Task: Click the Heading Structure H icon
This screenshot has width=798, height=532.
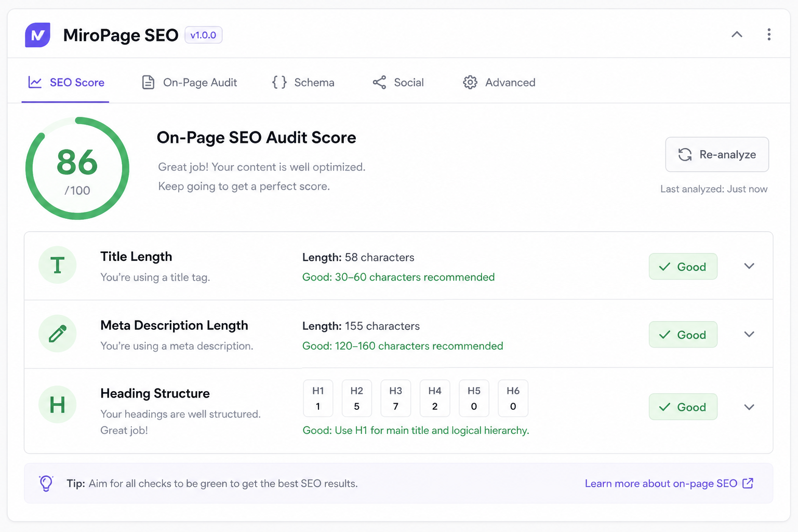Action: coord(58,404)
